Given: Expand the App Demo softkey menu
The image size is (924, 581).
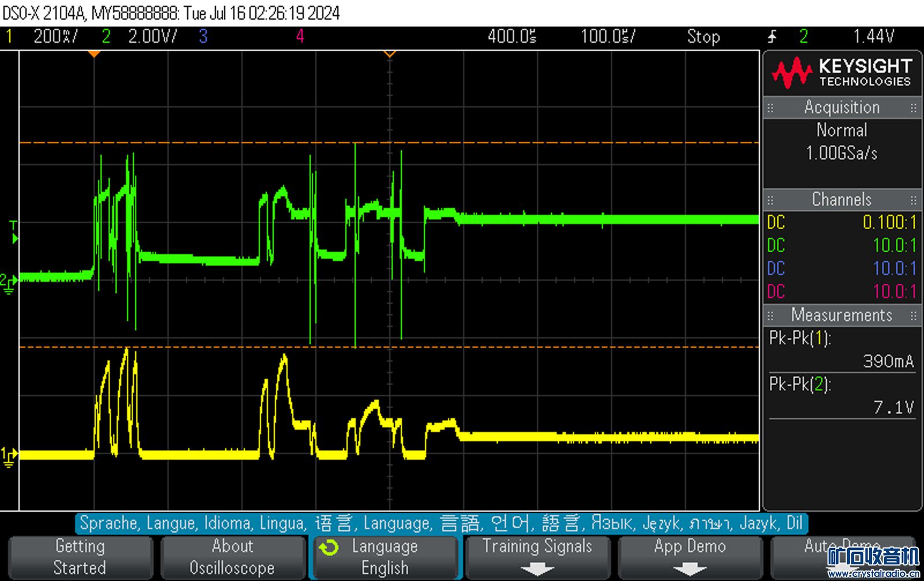Looking at the screenshot, I should tap(690, 557).
